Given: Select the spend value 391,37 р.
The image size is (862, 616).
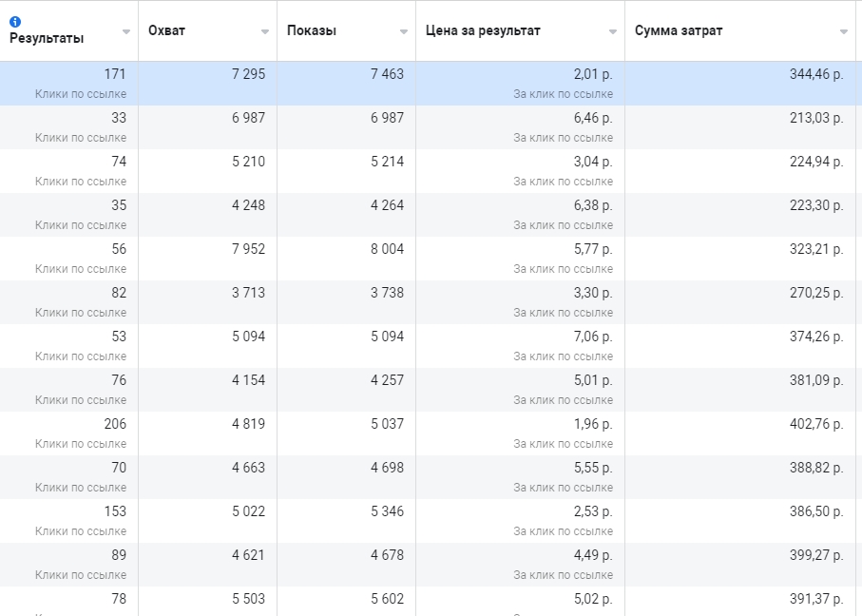Looking at the screenshot, I should click(816, 599).
